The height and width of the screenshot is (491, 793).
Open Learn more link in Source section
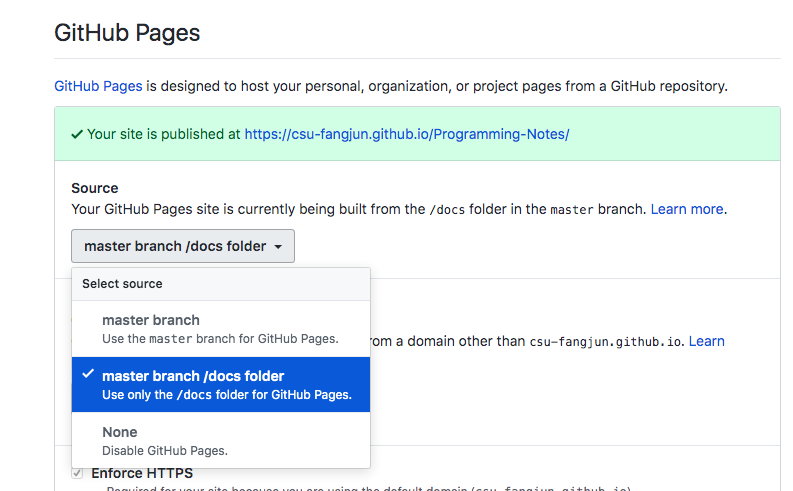pos(687,209)
